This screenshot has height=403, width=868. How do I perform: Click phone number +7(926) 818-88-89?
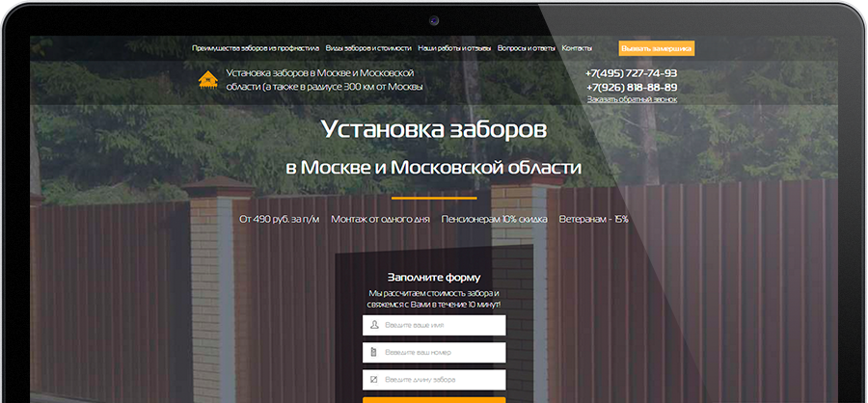(x=631, y=88)
